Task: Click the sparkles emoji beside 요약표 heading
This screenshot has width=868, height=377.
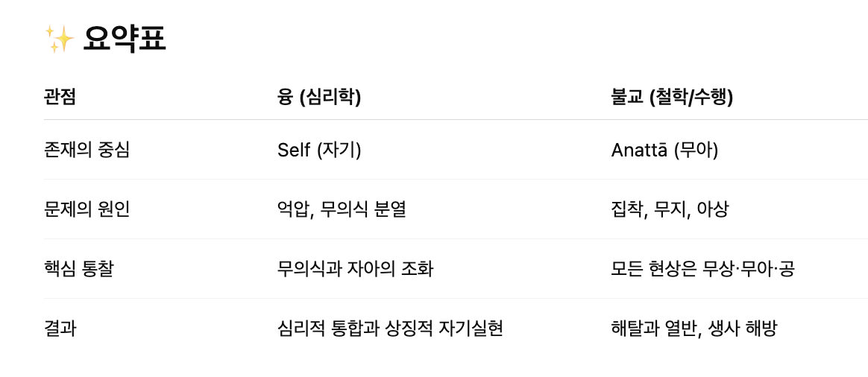Action: [59, 39]
